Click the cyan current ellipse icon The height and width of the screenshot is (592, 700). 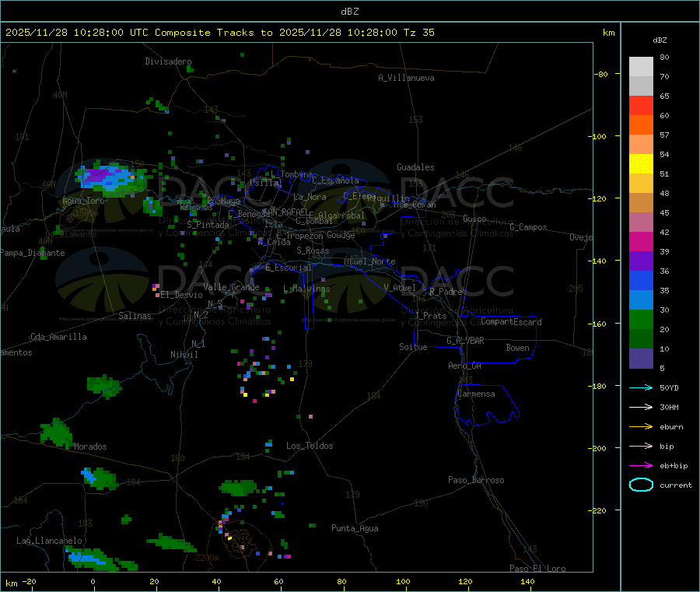point(641,485)
